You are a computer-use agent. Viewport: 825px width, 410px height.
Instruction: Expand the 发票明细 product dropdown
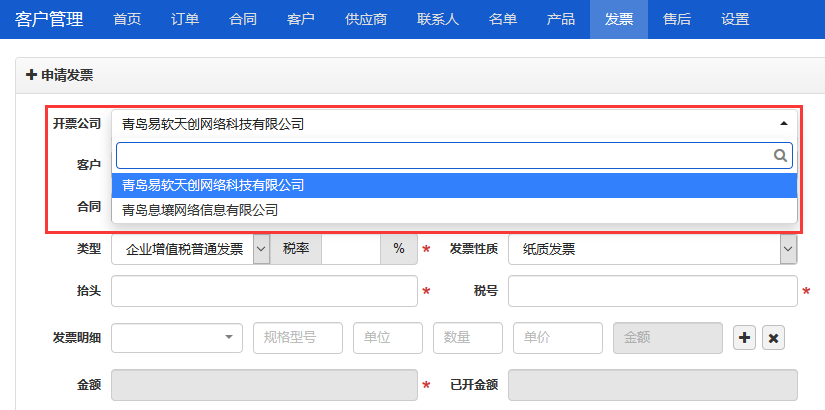177,338
